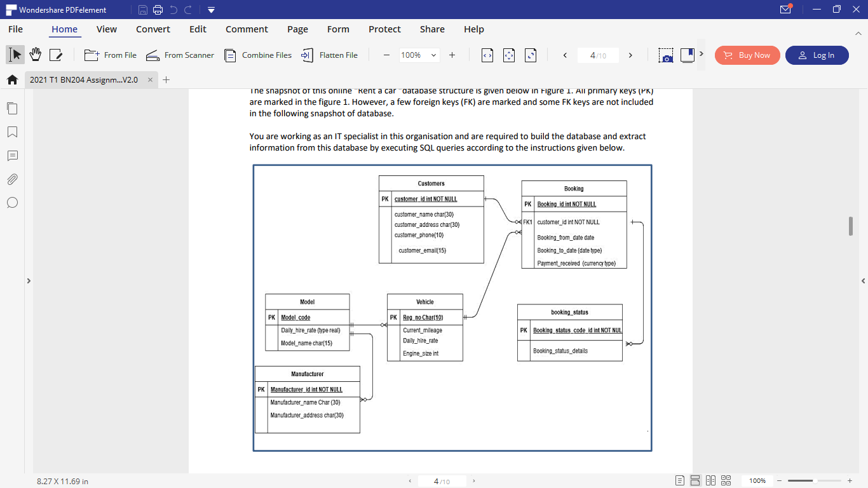Image resolution: width=868 pixels, height=488 pixels.
Task: Activate the Select text cursor tool
Action: (16, 55)
